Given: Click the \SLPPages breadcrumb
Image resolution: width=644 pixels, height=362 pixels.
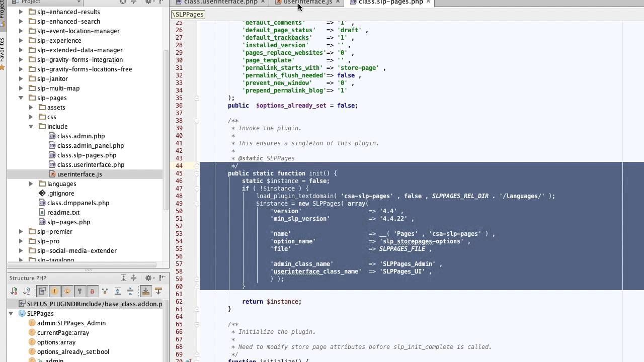Looking at the screenshot, I should pyautogui.click(x=188, y=14).
